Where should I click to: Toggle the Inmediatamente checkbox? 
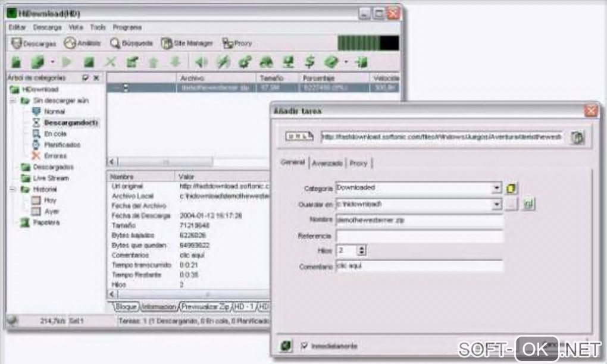coord(304,346)
